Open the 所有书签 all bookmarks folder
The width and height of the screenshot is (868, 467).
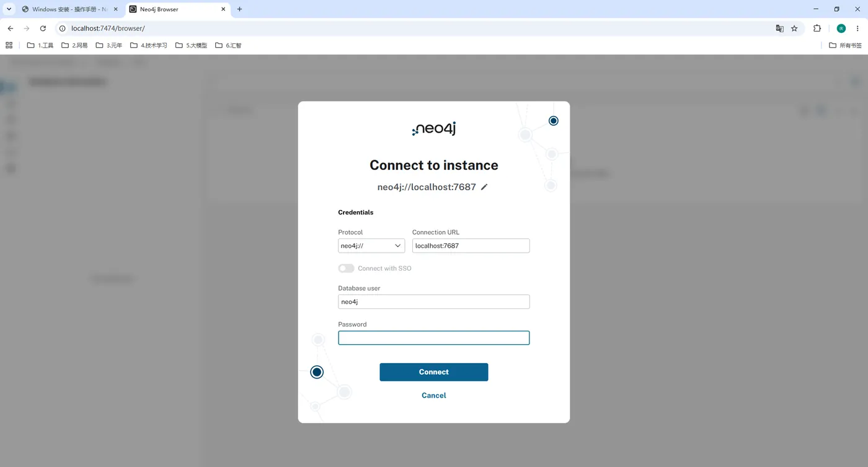tap(846, 45)
